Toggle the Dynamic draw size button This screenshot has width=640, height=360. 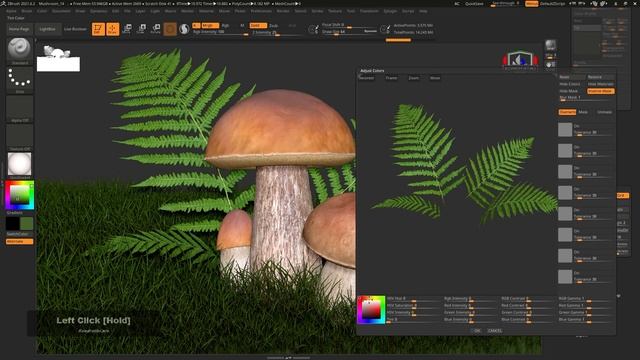click(370, 31)
